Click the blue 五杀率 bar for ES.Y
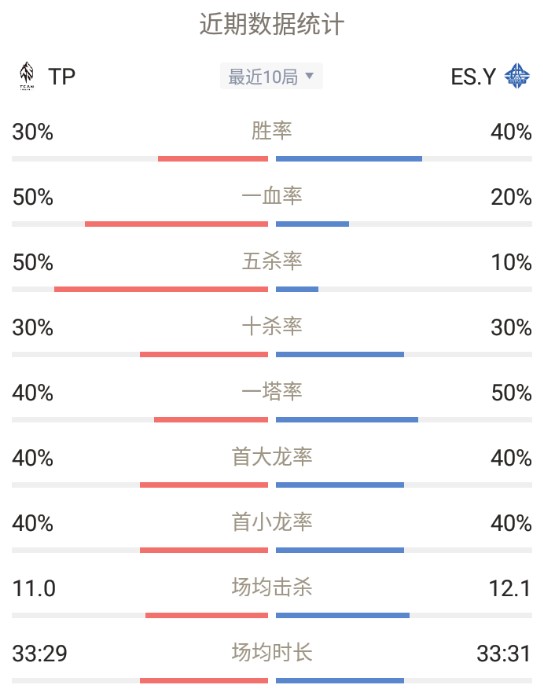Viewport: 543px width, 693px height. [x=297, y=289]
